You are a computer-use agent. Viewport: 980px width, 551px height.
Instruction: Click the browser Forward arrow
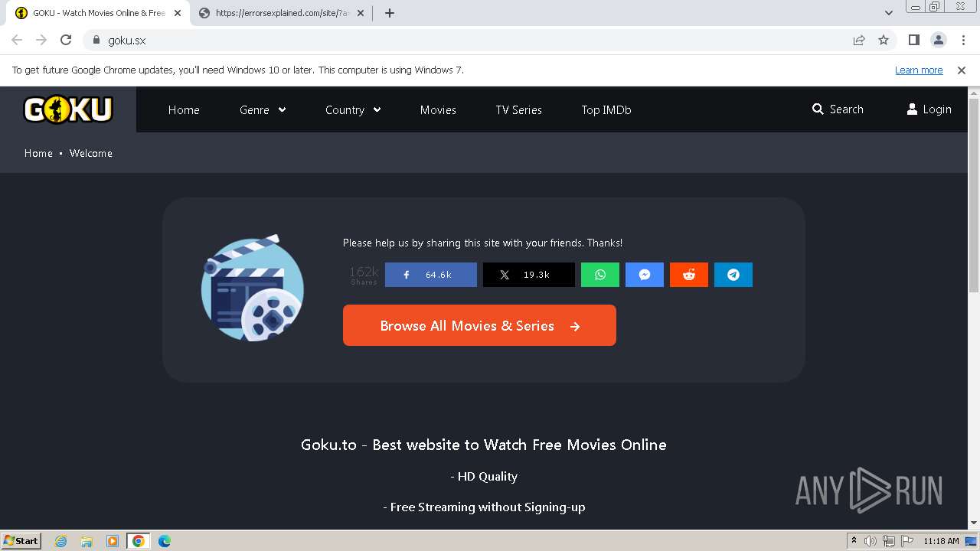(41, 41)
